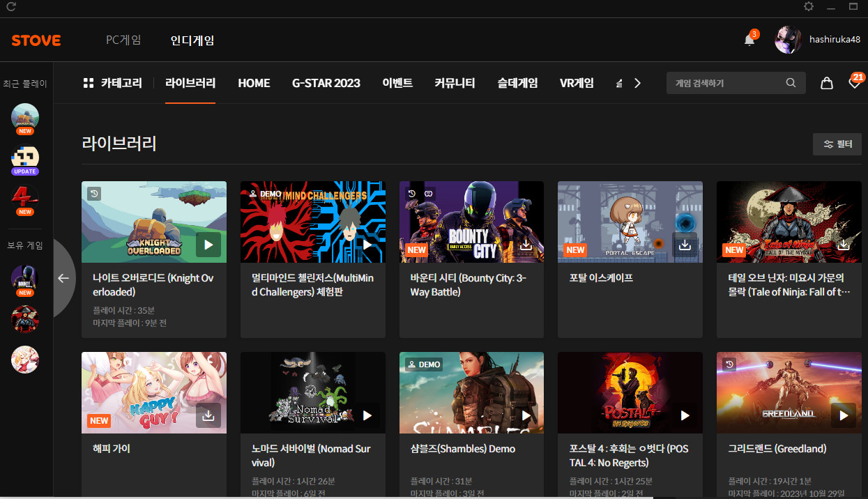Image resolution: width=868 pixels, height=499 pixels.
Task: Go to the HOME tab
Action: (x=254, y=83)
